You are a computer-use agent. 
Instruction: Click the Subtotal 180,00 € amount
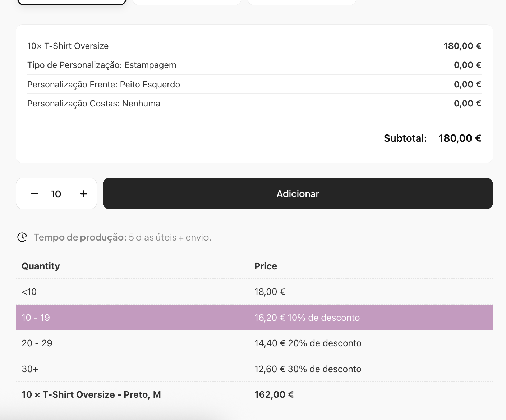[x=459, y=138]
